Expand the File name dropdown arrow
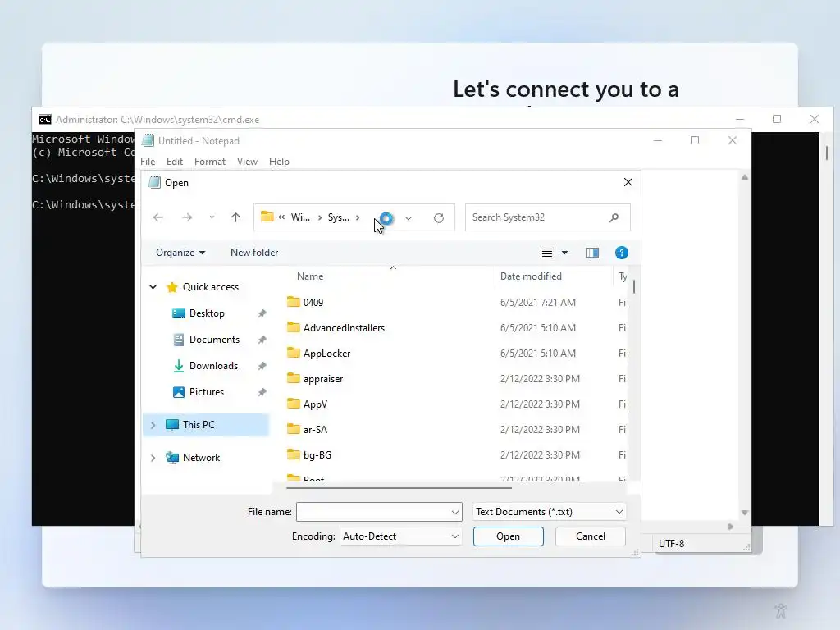 455,512
